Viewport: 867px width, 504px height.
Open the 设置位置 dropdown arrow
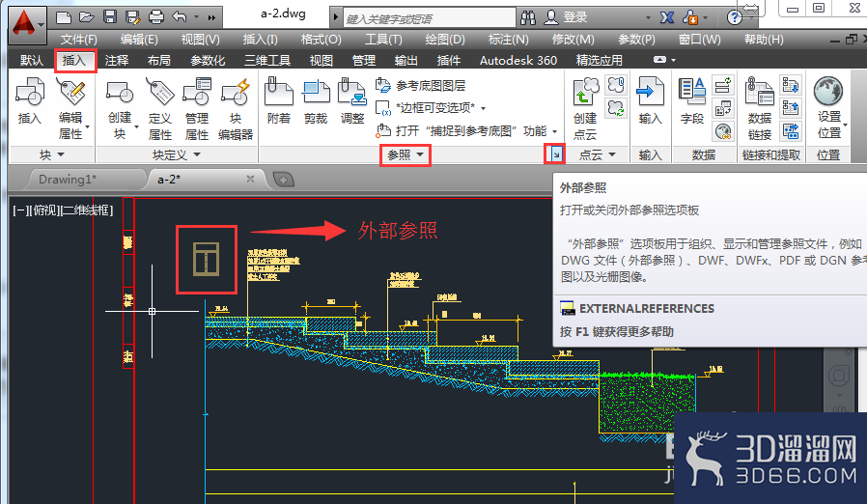point(845,126)
